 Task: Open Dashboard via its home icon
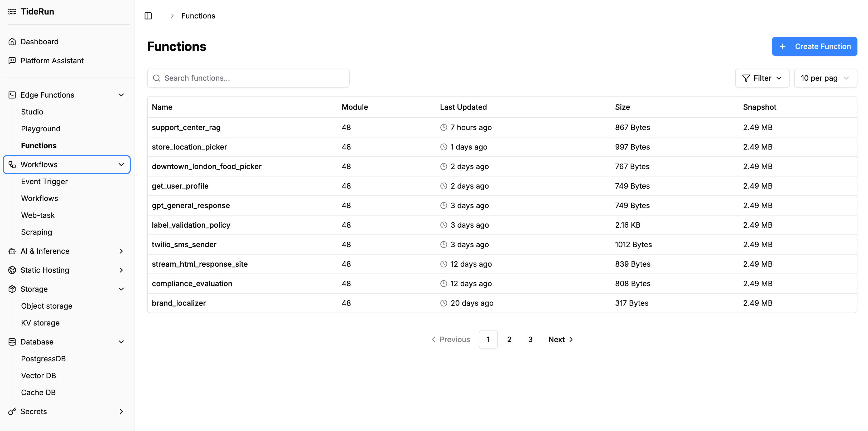(x=12, y=41)
